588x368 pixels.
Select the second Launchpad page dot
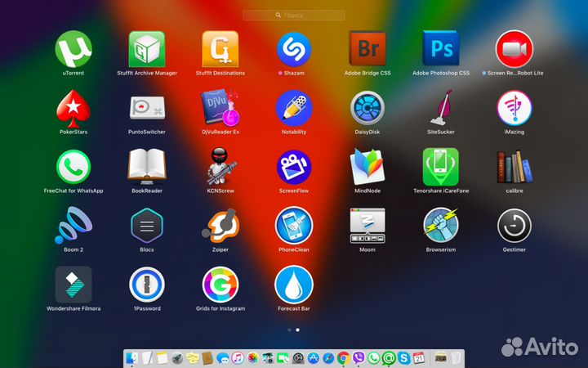point(298,330)
